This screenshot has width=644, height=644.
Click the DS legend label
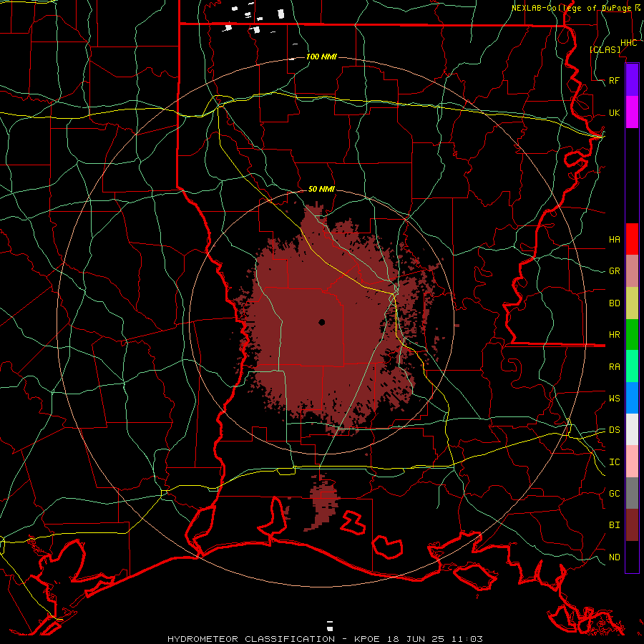[614, 430]
